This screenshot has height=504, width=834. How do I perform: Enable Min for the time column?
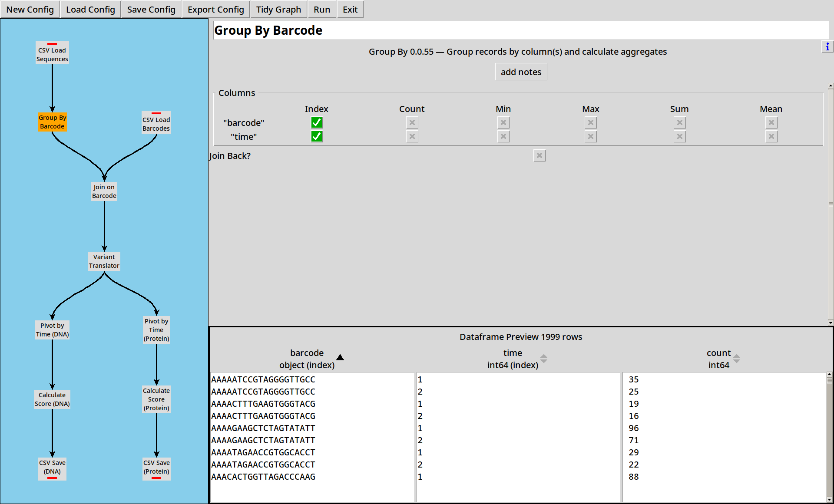click(x=503, y=137)
